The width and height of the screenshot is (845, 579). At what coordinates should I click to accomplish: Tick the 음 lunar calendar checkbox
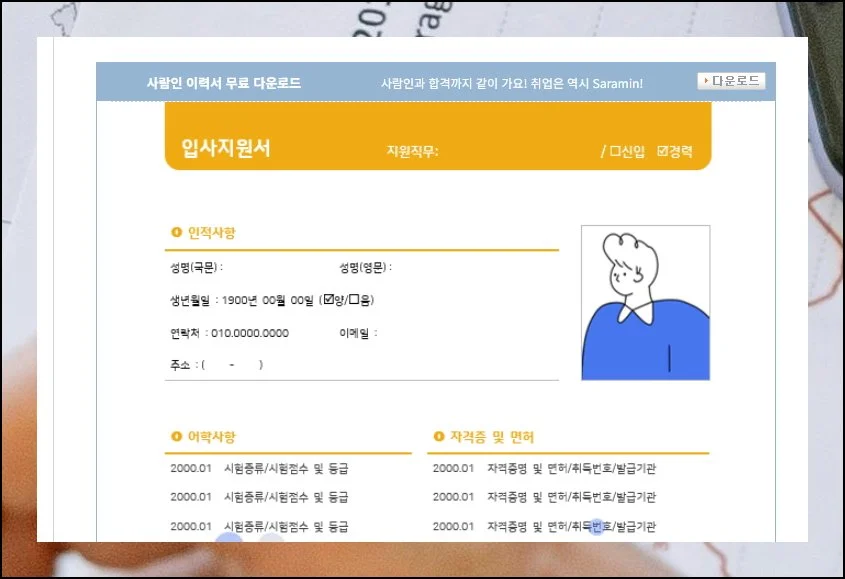[353, 300]
